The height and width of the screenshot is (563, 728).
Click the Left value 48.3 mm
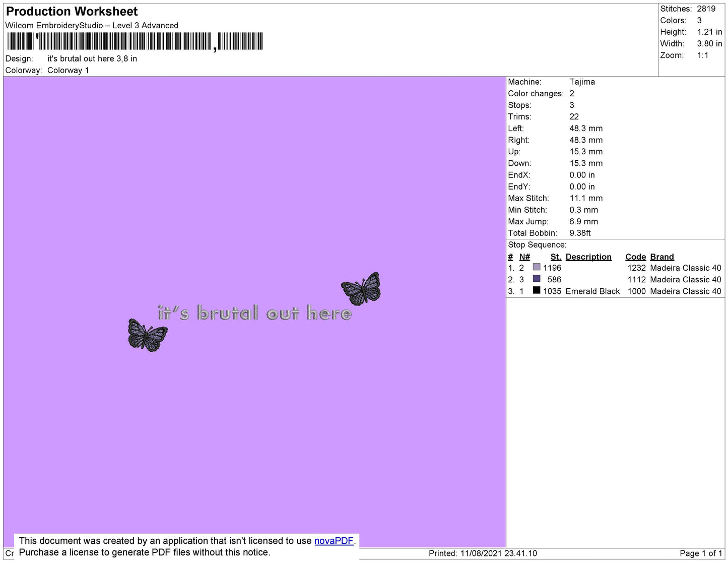click(x=586, y=129)
